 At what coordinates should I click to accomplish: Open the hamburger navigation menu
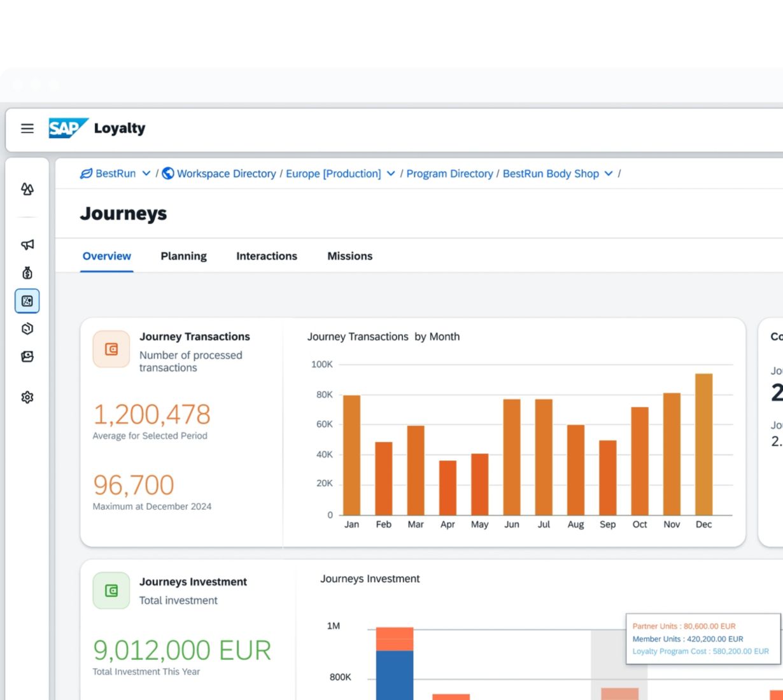[x=27, y=129]
